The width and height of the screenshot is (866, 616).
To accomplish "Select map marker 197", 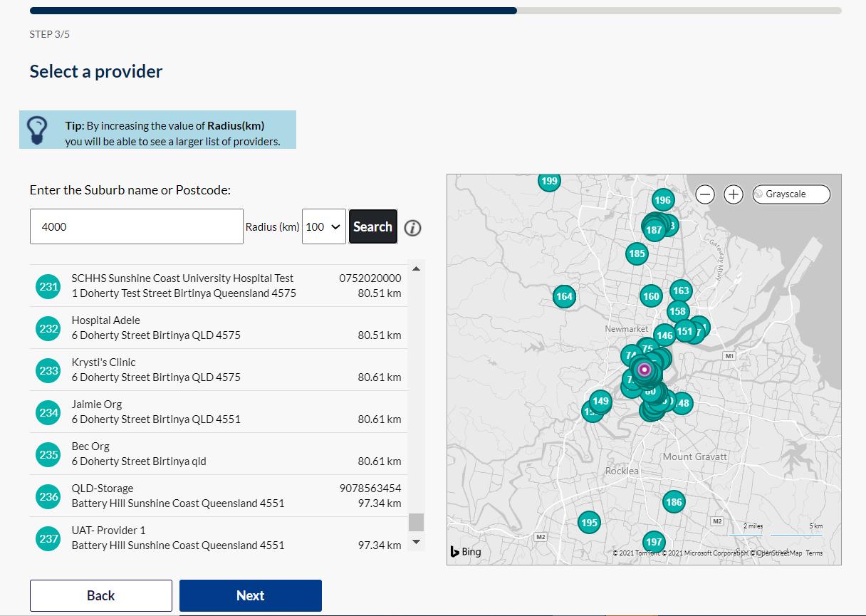I will [654, 542].
